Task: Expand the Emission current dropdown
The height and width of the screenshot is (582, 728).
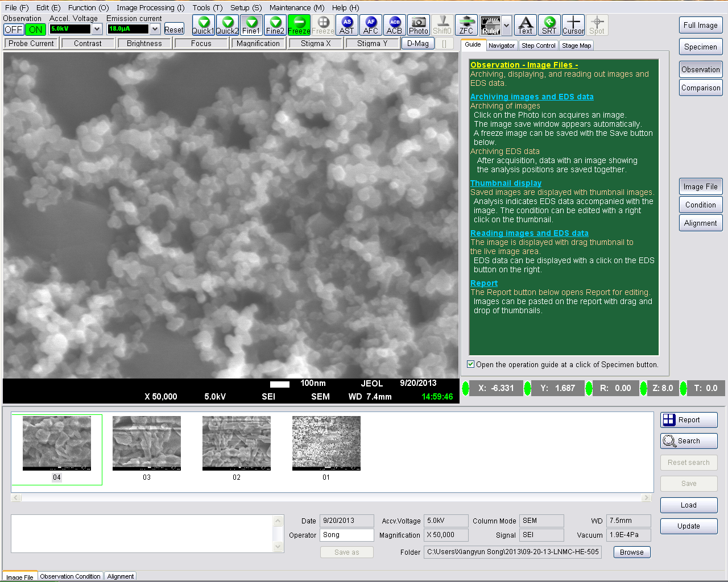Action: (x=155, y=29)
